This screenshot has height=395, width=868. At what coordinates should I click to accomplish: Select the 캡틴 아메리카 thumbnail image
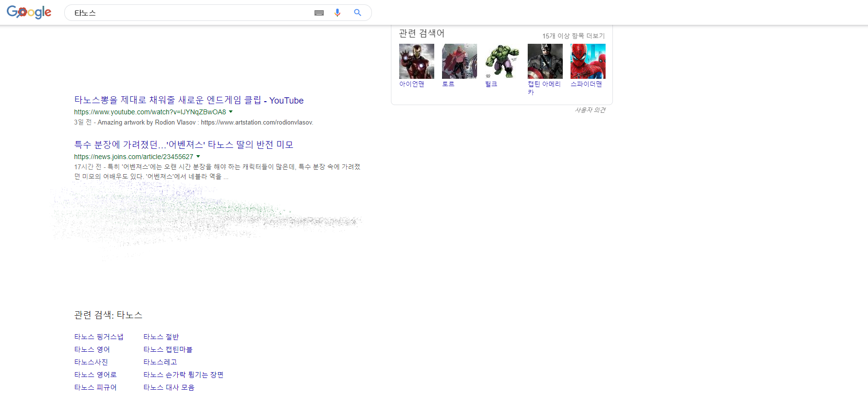(545, 61)
